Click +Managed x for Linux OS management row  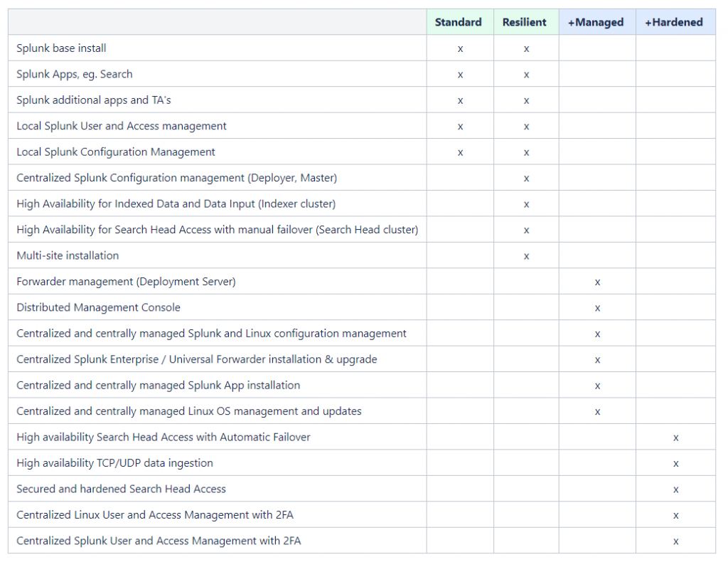point(597,412)
